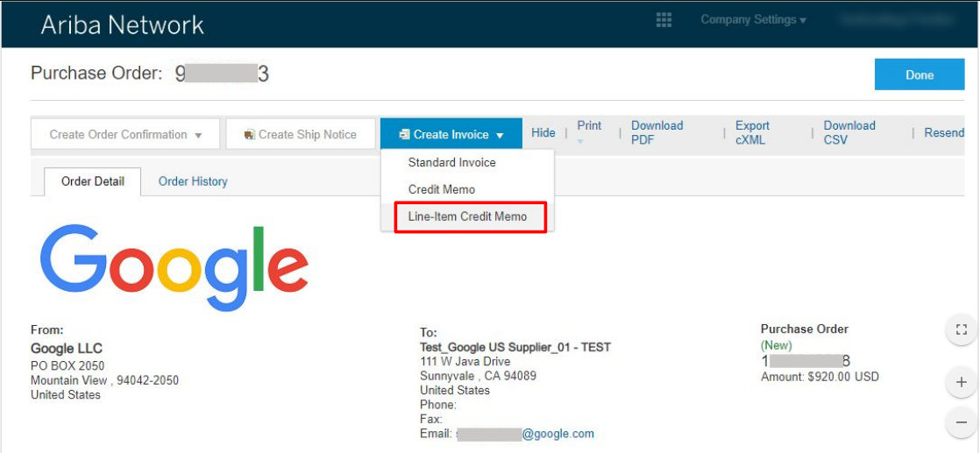Choose Standard Invoice from the menu
This screenshot has height=453, width=980.
coord(452,162)
